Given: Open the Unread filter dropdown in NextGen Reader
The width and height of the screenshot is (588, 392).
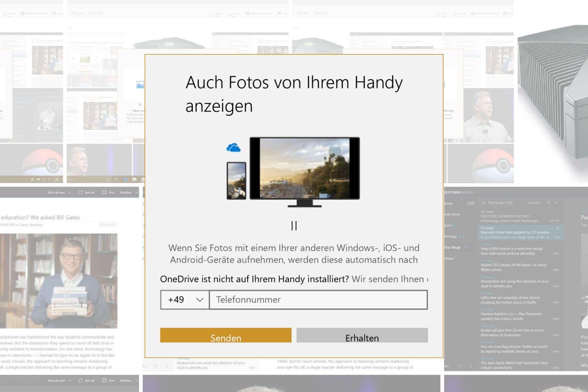Looking at the screenshot, I should click(534, 203).
